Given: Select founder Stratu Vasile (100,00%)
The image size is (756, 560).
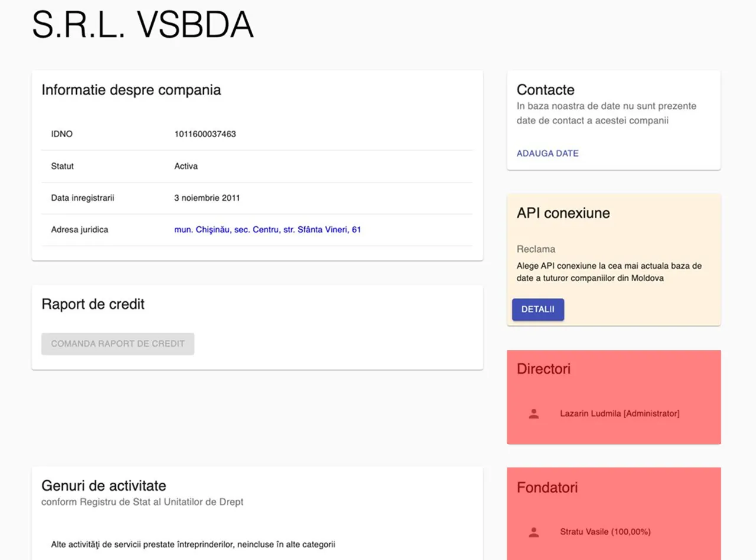Looking at the screenshot, I should 605,532.
